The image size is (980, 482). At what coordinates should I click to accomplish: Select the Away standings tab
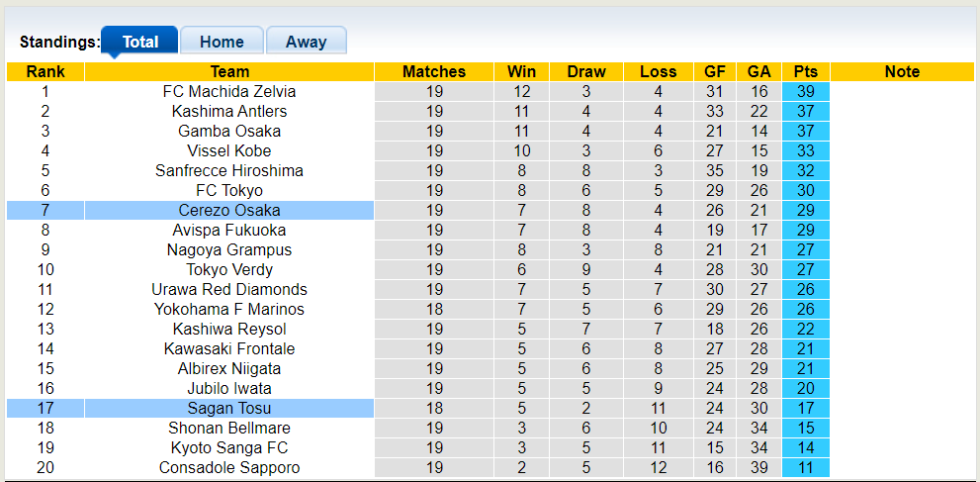click(x=306, y=42)
